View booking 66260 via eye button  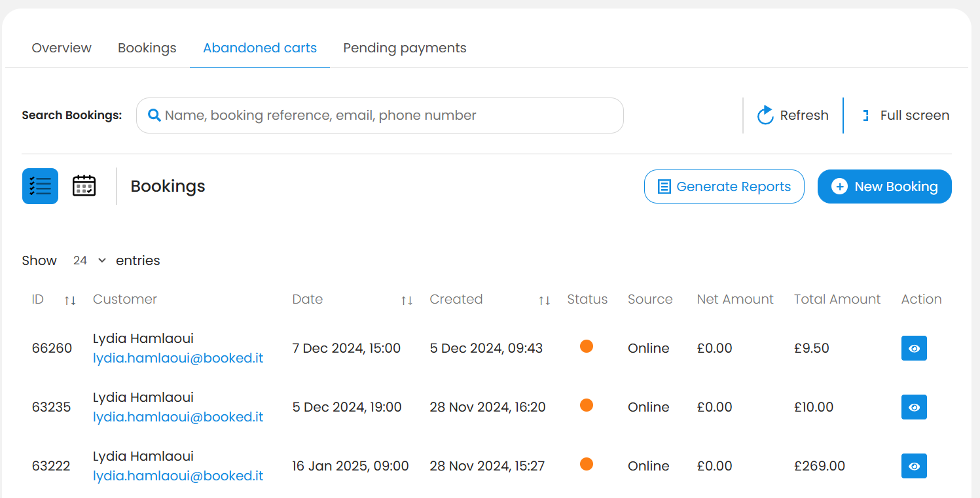[914, 348]
